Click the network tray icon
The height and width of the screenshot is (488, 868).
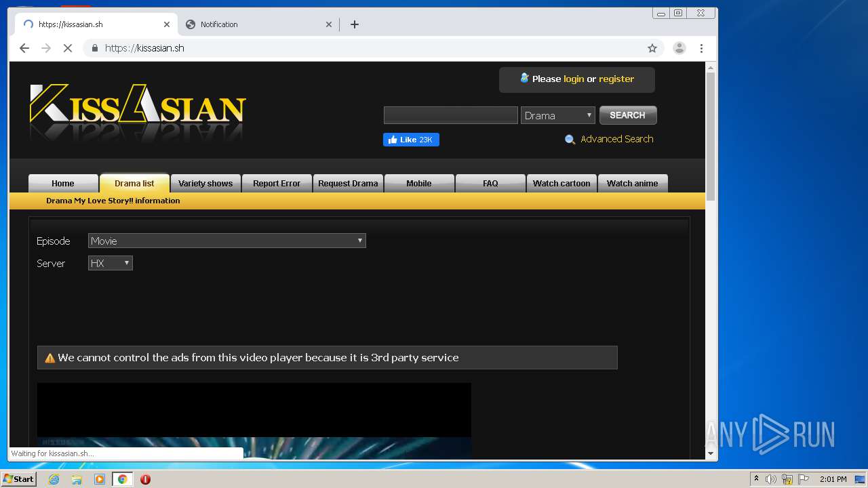[787, 479]
